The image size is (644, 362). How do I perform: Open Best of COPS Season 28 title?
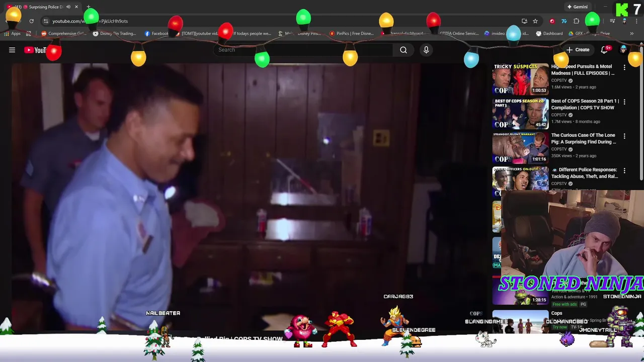click(585, 104)
